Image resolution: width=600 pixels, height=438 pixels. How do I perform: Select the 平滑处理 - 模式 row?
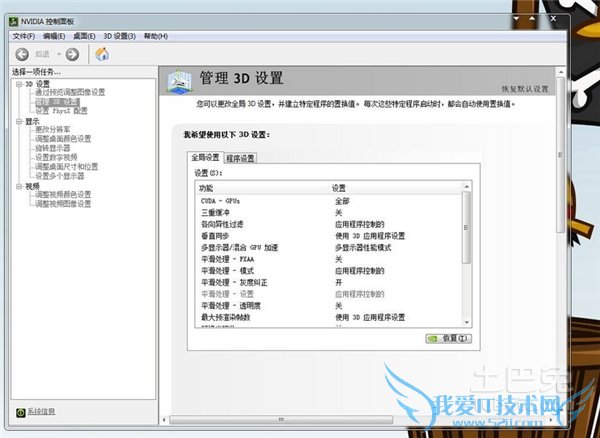point(328,271)
